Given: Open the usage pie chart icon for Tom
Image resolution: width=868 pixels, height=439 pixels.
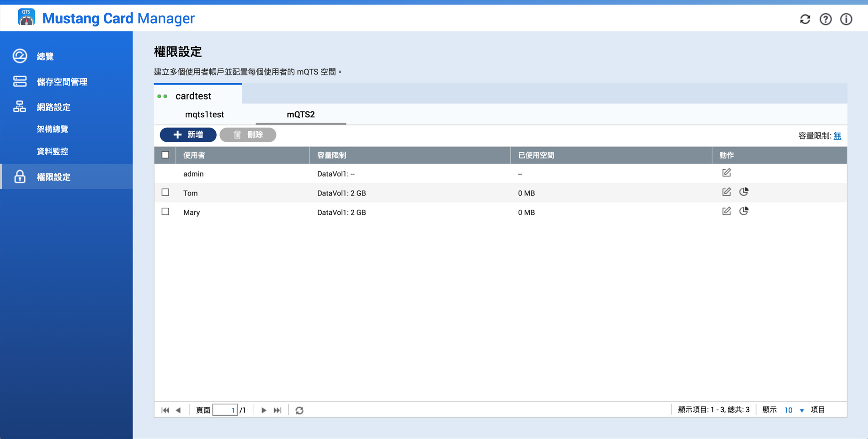Looking at the screenshot, I should pos(744,192).
